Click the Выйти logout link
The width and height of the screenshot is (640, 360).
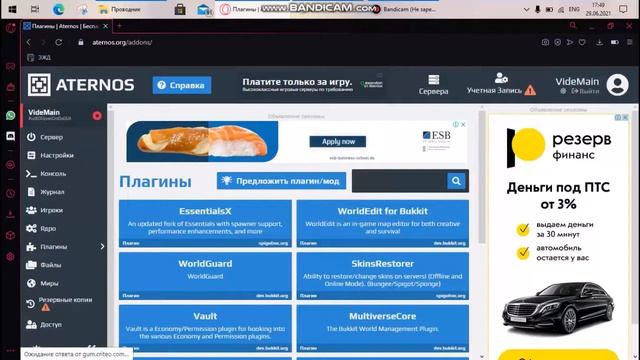point(585,91)
